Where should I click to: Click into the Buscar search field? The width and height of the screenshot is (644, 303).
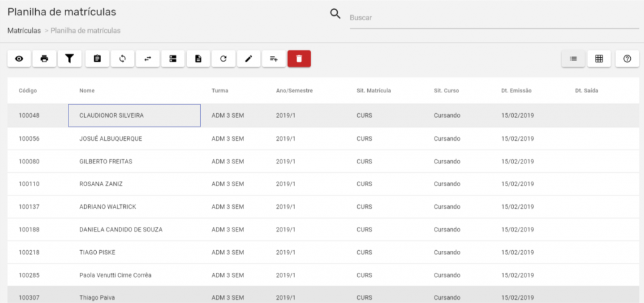coord(494,18)
